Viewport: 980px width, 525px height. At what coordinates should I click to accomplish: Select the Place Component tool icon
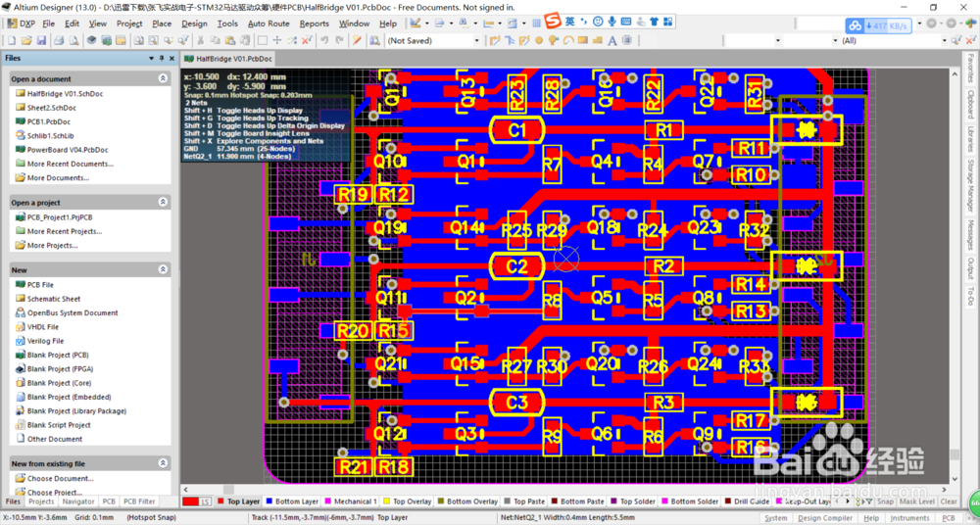pyautogui.click(x=626, y=40)
